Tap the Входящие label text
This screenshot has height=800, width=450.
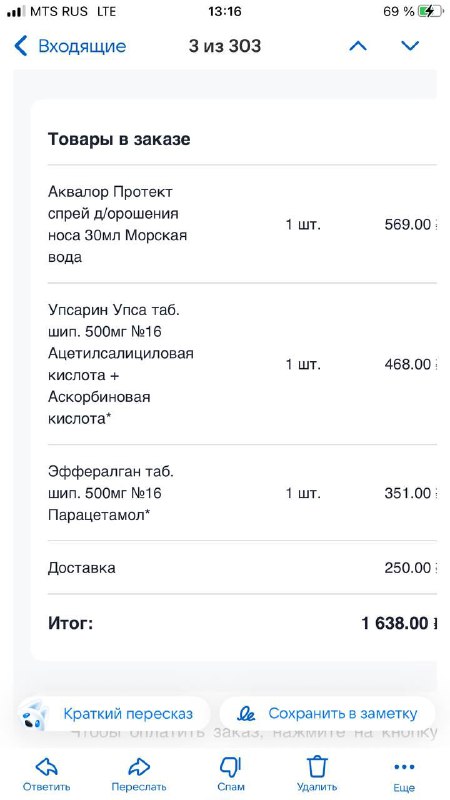82,46
